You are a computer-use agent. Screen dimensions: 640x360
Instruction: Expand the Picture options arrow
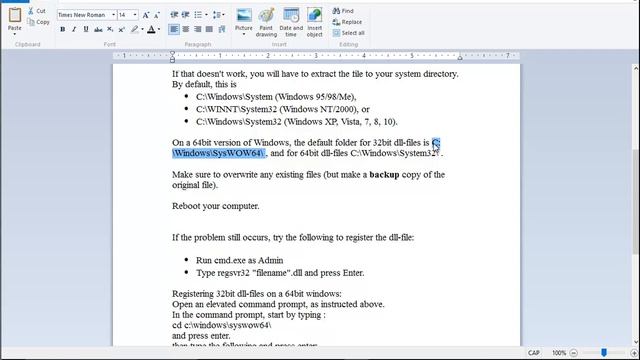pos(244,34)
